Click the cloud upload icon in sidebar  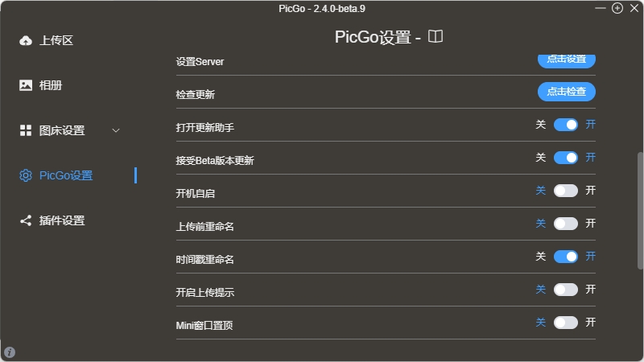coord(26,40)
